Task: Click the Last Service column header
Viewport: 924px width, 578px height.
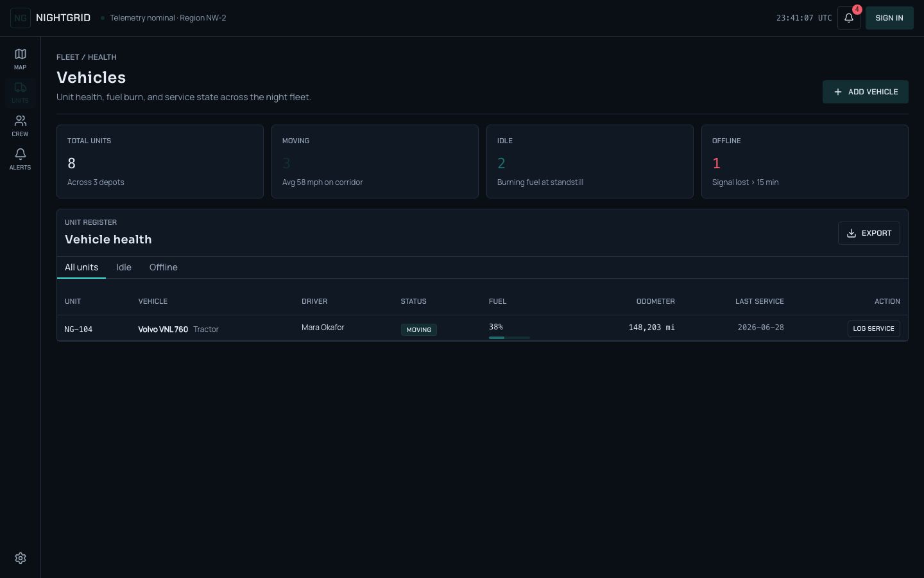Action: (760, 301)
